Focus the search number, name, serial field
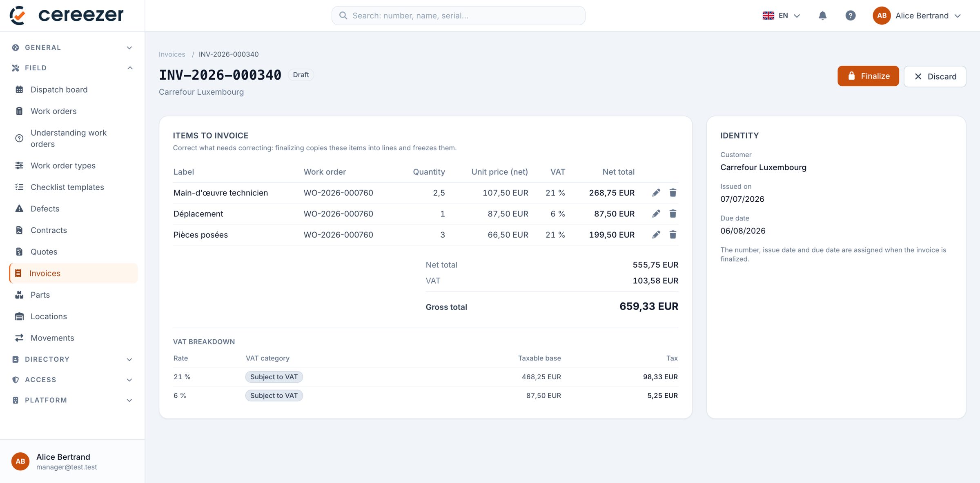 click(x=458, y=16)
